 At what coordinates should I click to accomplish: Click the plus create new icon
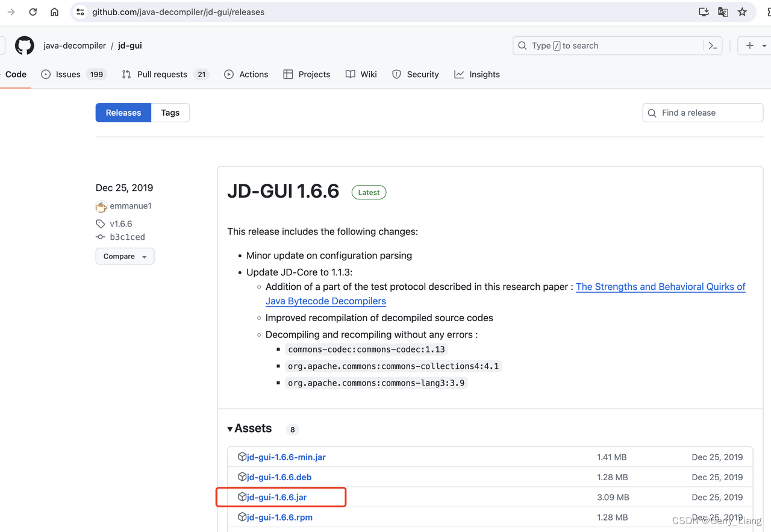(750, 46)
